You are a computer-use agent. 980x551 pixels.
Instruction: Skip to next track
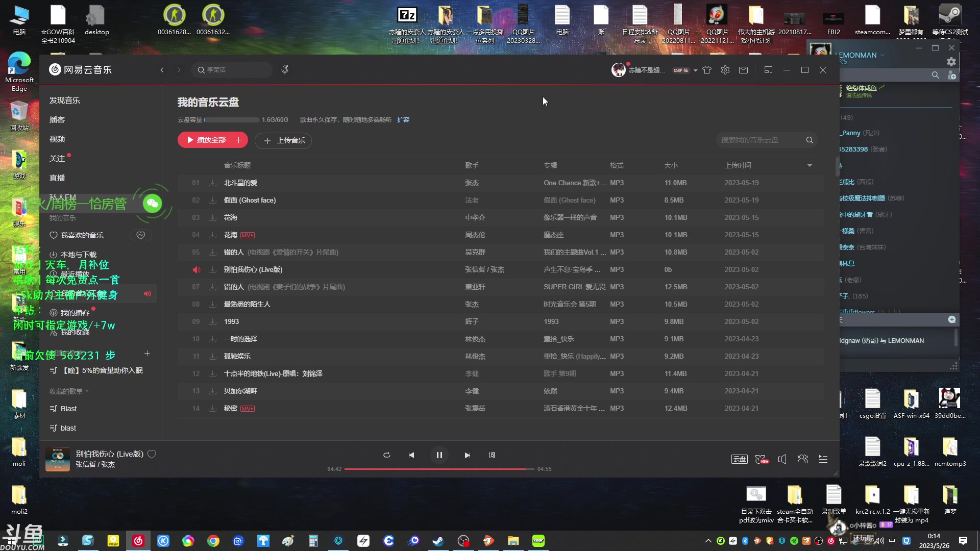(x=468, y=455)
